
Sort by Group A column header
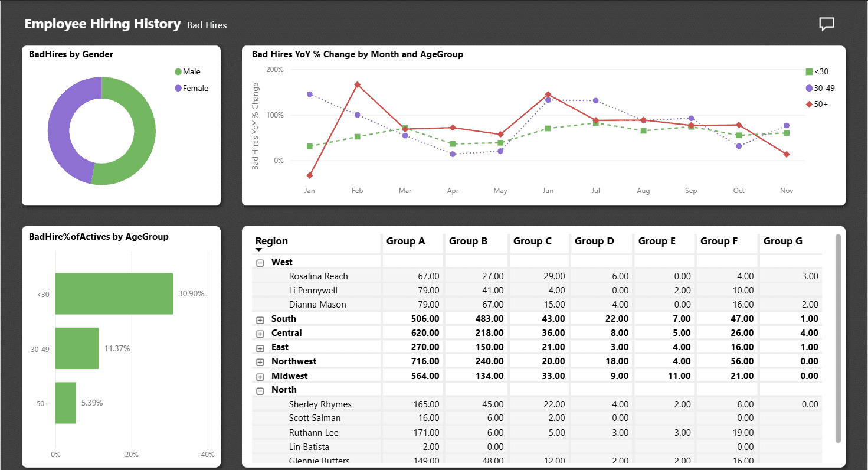point(405,241)
